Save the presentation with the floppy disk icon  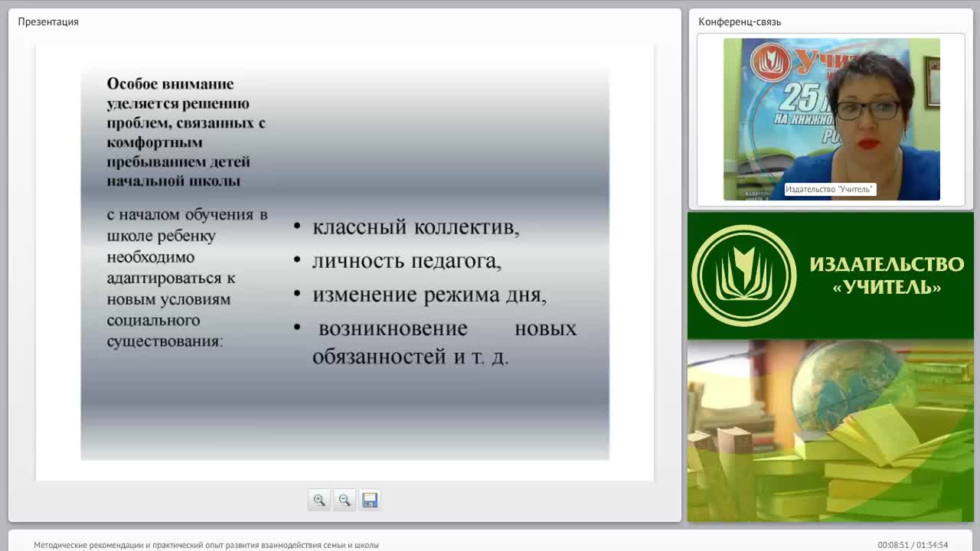pos(370,500)
